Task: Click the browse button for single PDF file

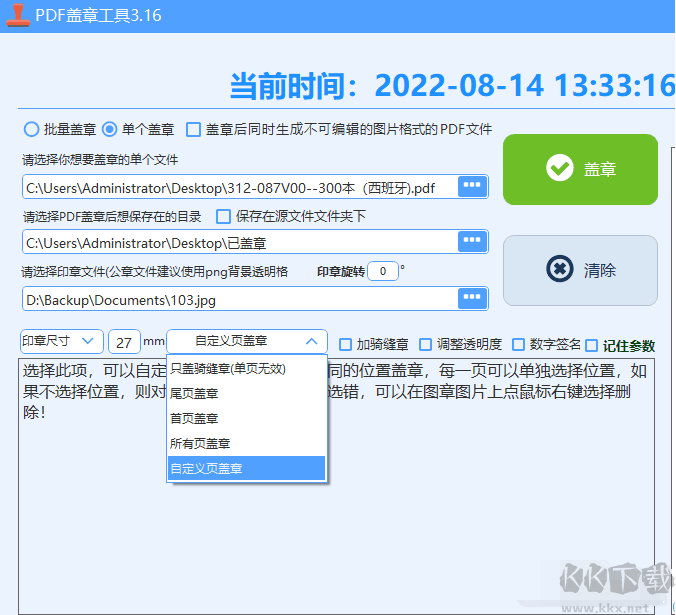Action: [472, 187]
